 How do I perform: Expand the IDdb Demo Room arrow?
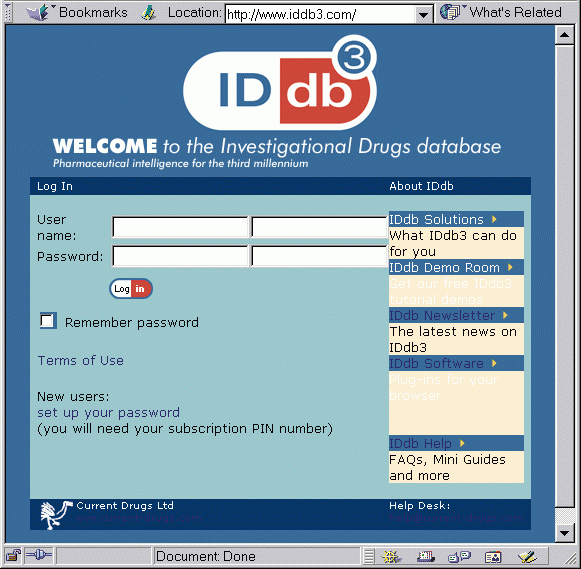pos(510,267)
